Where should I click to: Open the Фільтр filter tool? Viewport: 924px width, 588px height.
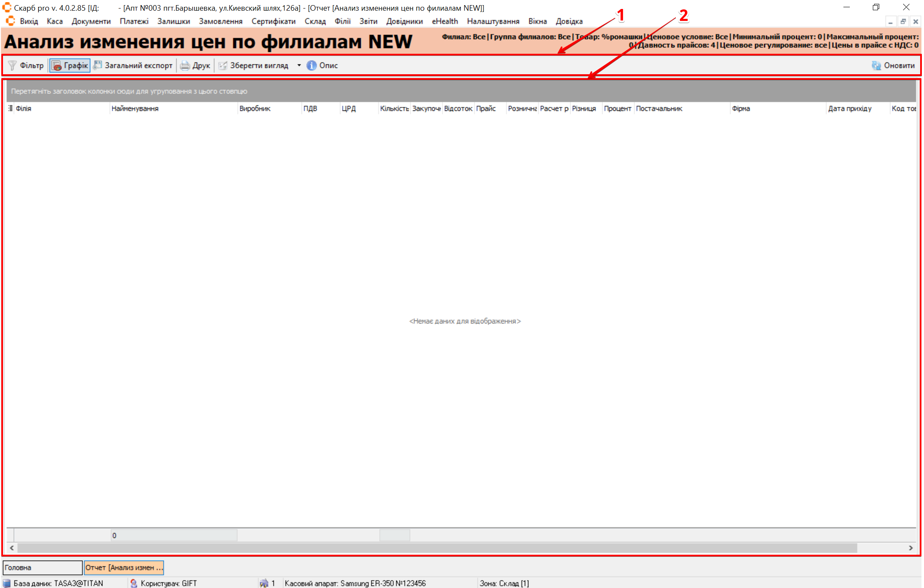(26, 65)
